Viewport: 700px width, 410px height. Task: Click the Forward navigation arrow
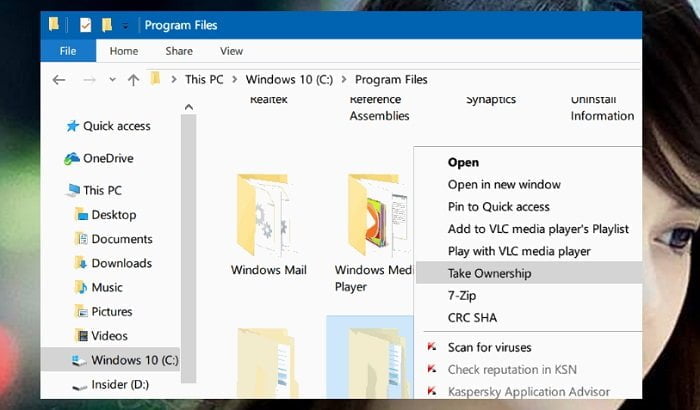click(90, 80)
